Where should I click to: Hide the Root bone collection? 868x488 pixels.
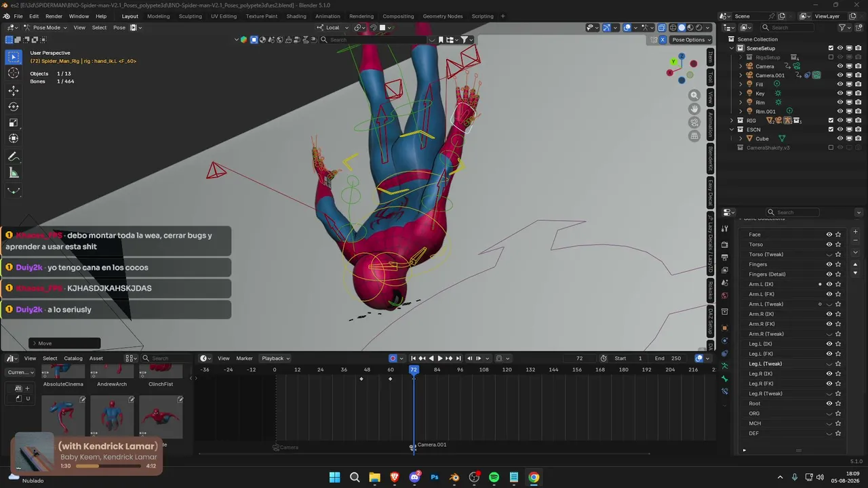coord(829,403)
